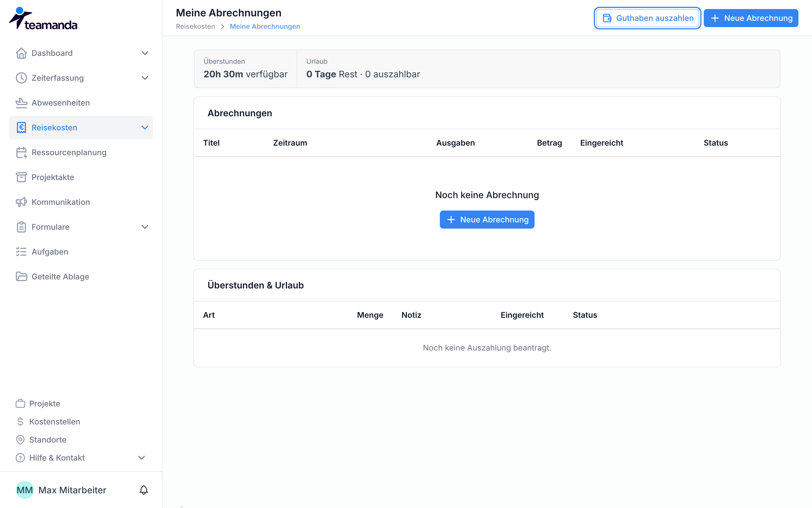Expand the Zeiterfassung submenu chevron
The image size is (812, 508).
coord(145,78)
